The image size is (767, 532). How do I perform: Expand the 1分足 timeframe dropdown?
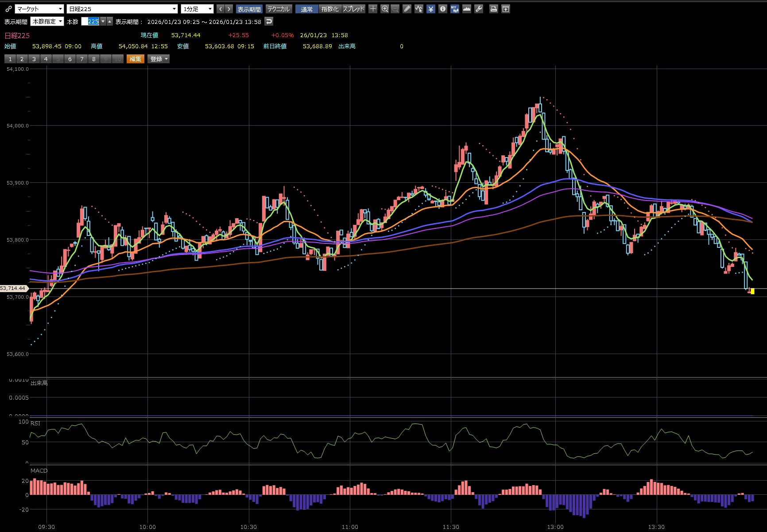pos(198,9)
